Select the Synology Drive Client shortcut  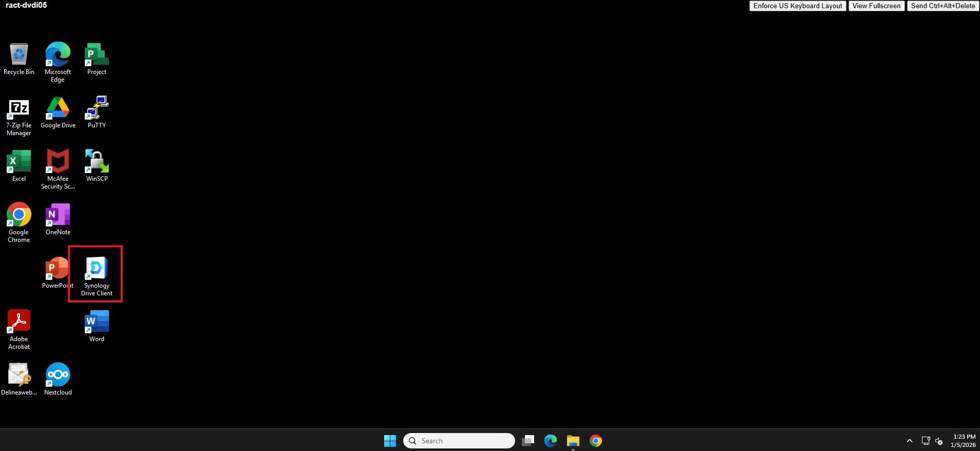[97, 276]
